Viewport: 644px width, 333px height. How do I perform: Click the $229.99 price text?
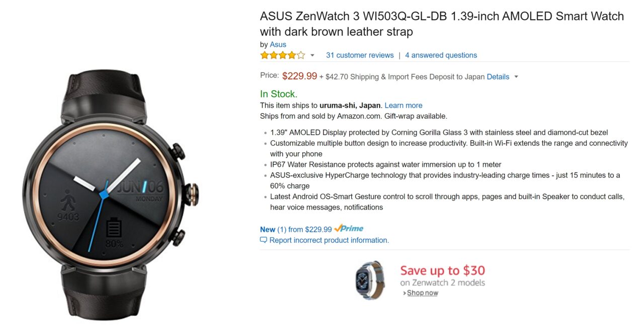(x=299, y=76)
